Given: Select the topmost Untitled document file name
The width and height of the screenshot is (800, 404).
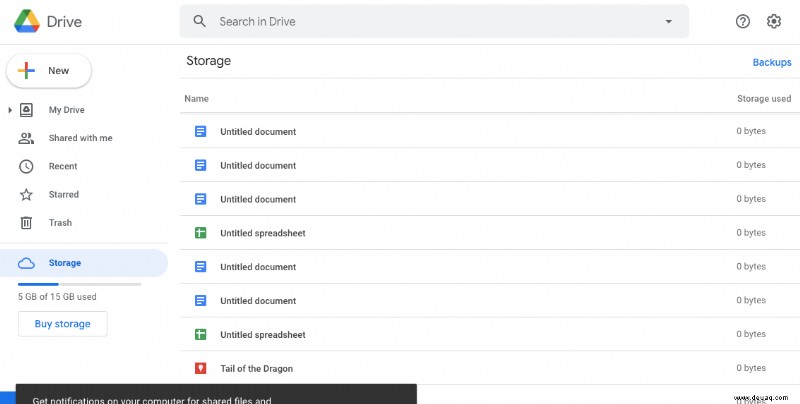Looking at the screenshot, I should point(258,132).
